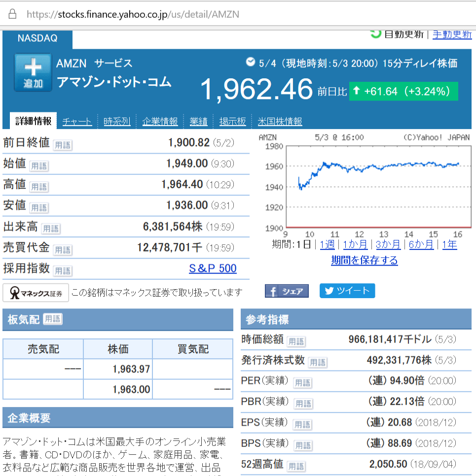Open the 用語 glossary for 採用指数
The image size is (476, 476).
point(63,271)
